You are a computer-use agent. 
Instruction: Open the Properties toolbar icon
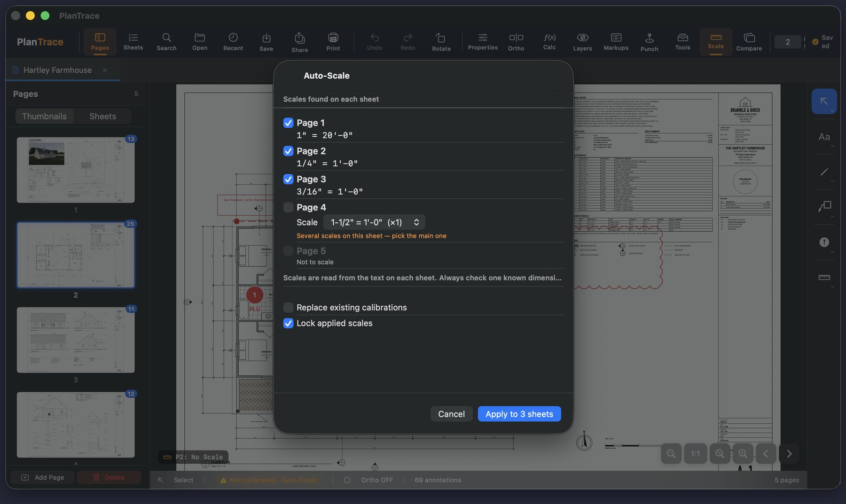coord(483,41)
